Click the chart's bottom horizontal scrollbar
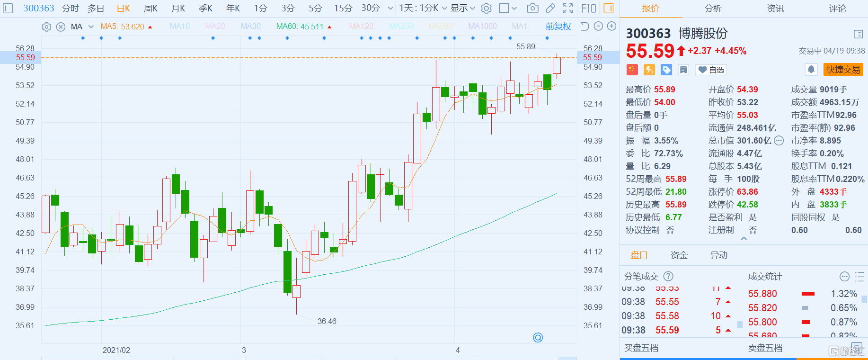 pos(309,359)
